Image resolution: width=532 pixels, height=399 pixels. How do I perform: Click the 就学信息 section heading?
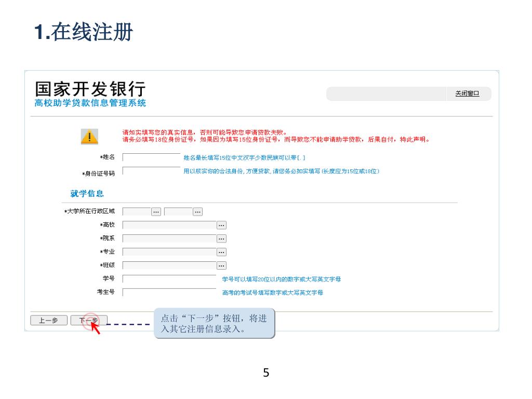pos(87,194)
